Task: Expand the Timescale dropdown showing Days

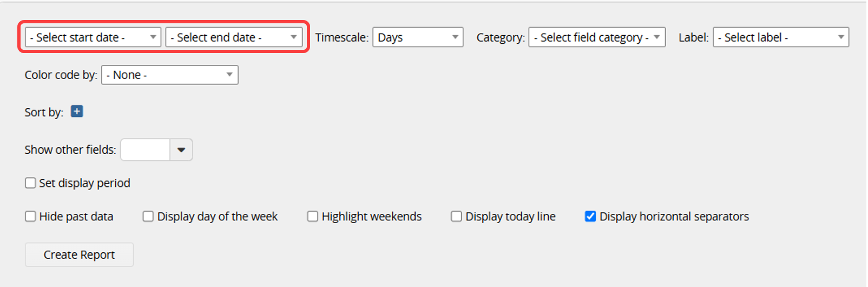Action: 418,37
